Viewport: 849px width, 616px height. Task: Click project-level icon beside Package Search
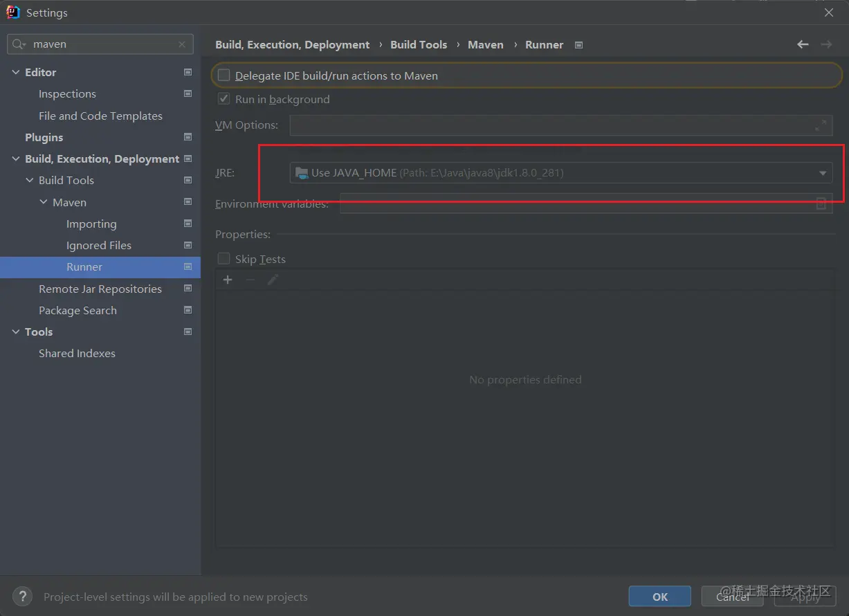[x=188, y=310]
